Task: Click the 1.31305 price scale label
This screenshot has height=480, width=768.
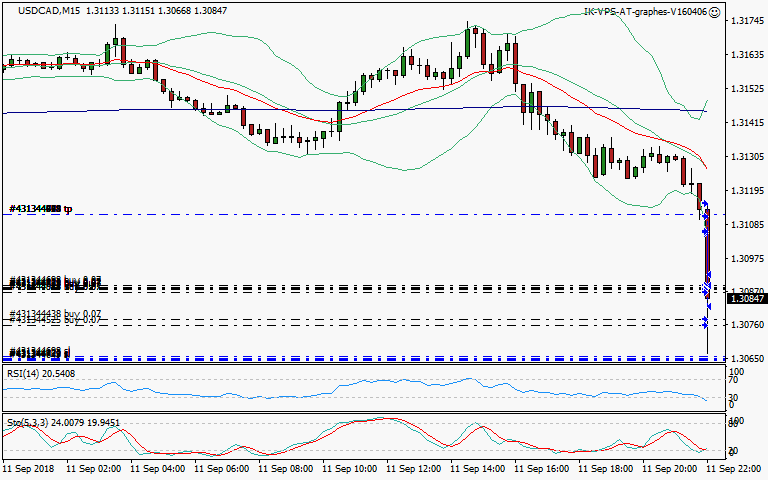Action: click(x=747, y=157)
